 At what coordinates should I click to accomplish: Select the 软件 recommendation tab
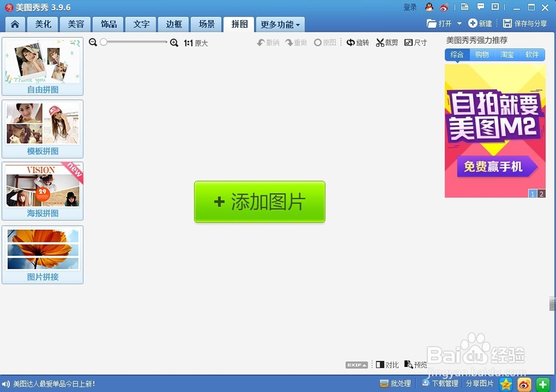pyautogui.click(x=532, y=54)
